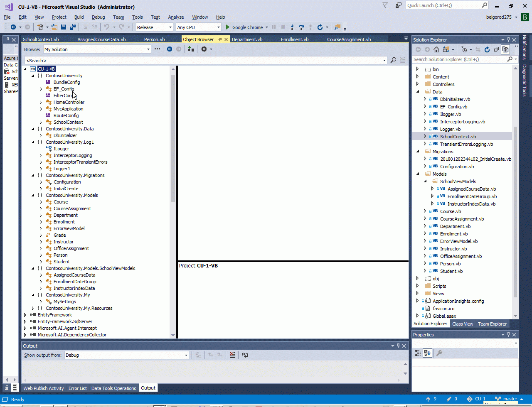Click the Step Into debug icon
The height and width of the screenshot is (407, 532).
point(292,27)
